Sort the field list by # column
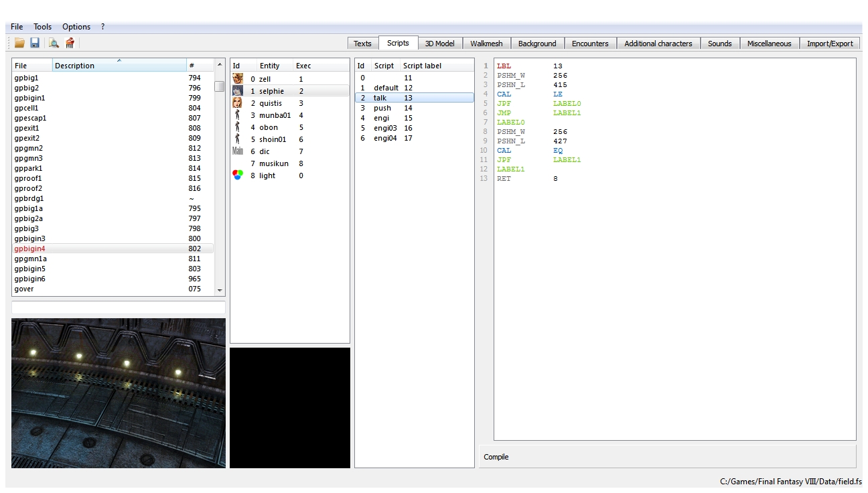 point(200,66)
